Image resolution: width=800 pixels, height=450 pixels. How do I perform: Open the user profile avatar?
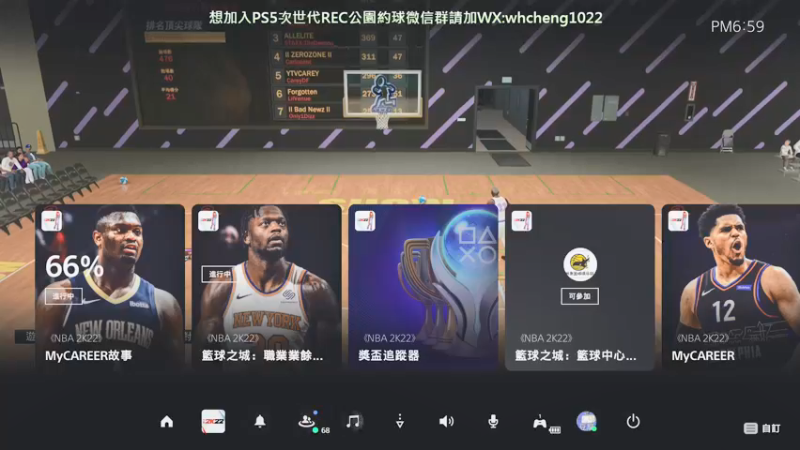[x=587, y=421]
